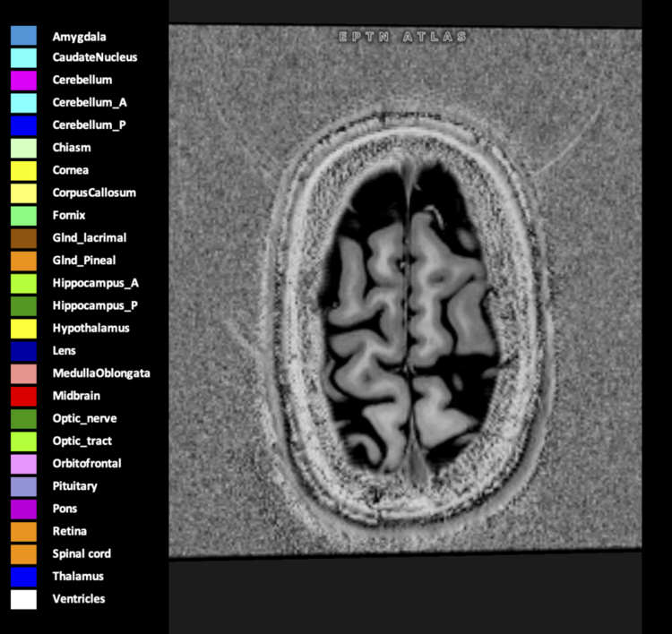This screenshot has height=634, width=672.
Task: Select the Cerebellum_A label
Action: 90,103
